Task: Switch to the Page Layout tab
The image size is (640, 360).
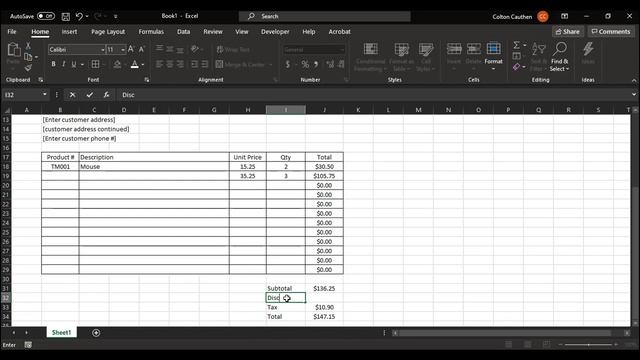Action: tap(108, 32)
